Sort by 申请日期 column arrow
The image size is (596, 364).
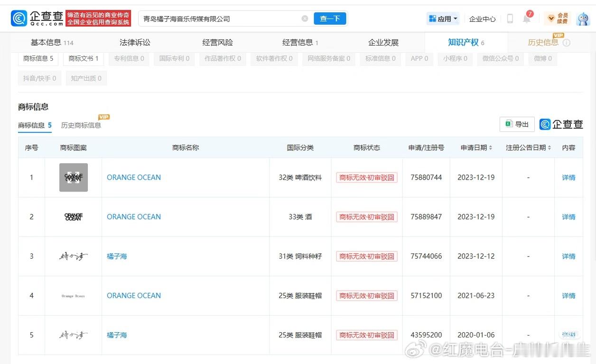coord(491,148)
